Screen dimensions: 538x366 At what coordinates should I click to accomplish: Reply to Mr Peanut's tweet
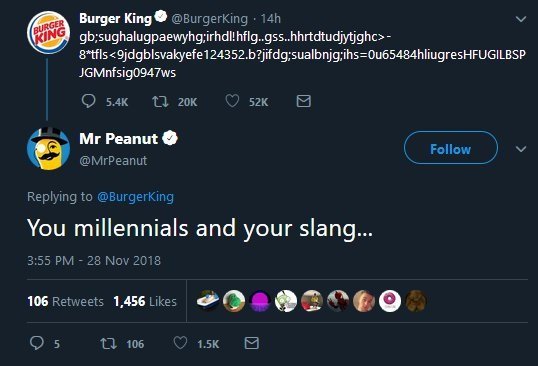(x=37, y=343)
